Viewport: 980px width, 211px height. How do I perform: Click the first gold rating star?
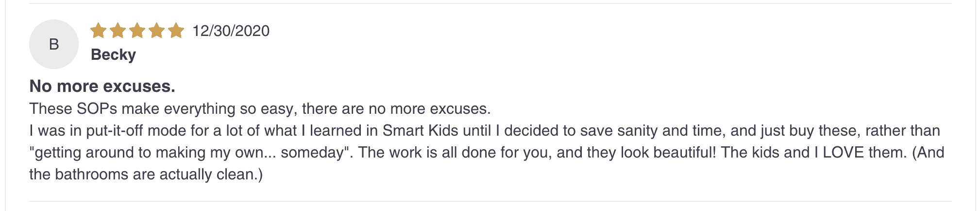(x=99, y=31)
